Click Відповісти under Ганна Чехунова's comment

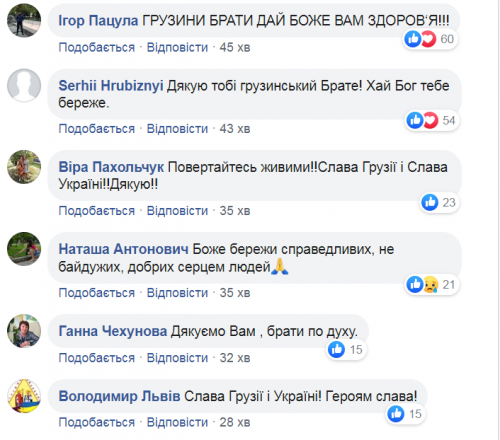(177, 358)
